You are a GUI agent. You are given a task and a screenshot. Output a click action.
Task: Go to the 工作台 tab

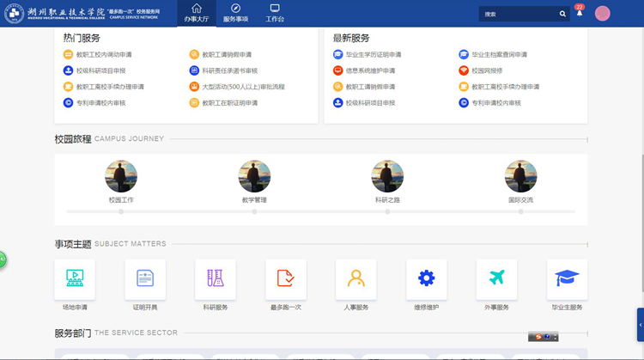pyautogui.click(x=275, y=13)
